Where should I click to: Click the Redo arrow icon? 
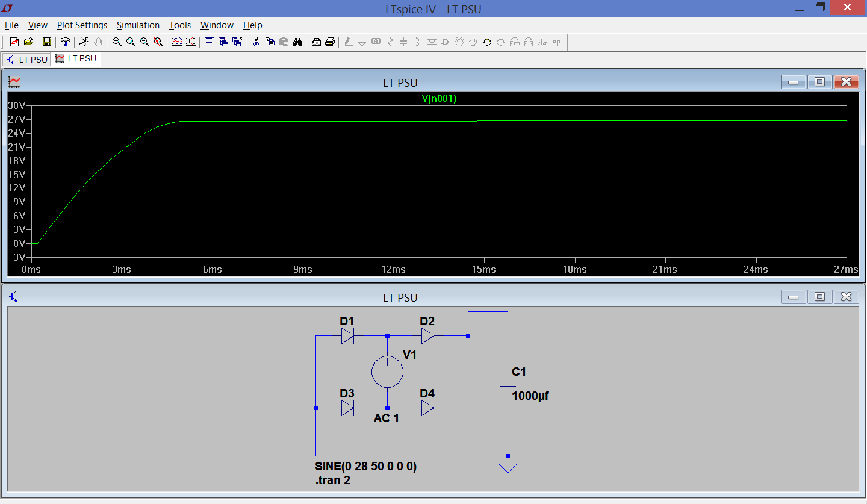[x=501, y=42]
